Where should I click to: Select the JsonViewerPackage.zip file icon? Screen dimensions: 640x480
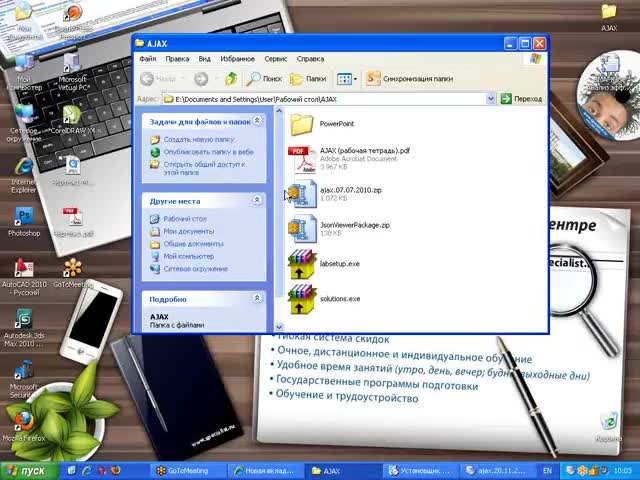301,229
